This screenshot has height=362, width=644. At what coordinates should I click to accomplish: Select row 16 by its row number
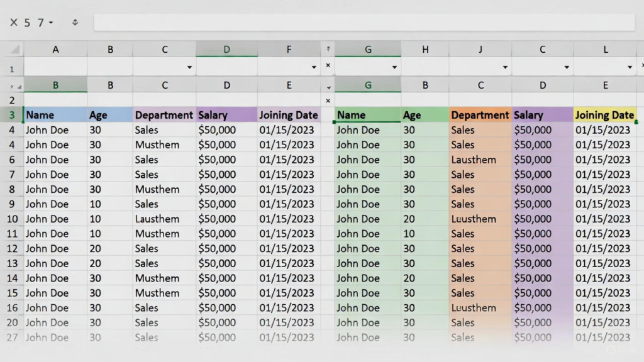(x=12, y=308)
